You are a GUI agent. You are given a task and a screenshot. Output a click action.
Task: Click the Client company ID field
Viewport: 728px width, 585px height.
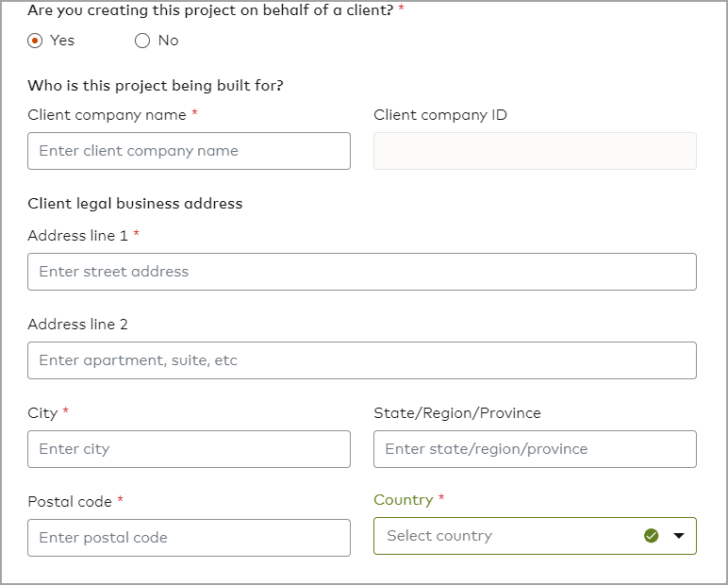(535, 151)
